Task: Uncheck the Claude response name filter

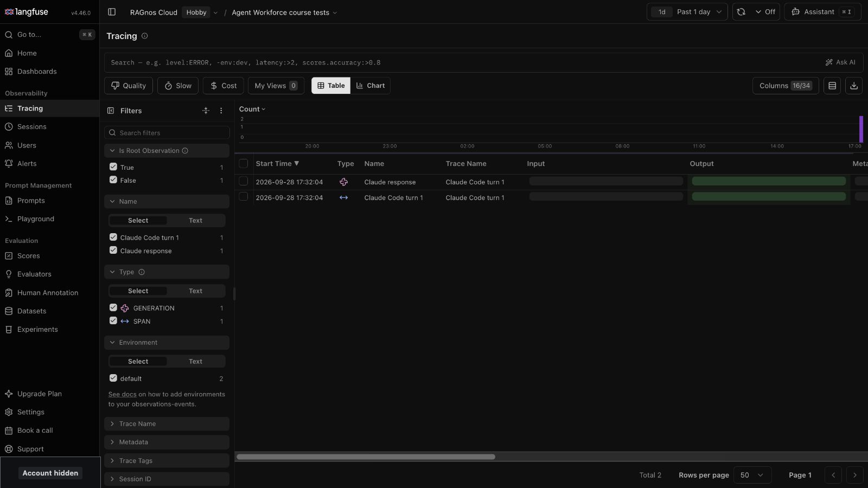Action: (113, 251)
